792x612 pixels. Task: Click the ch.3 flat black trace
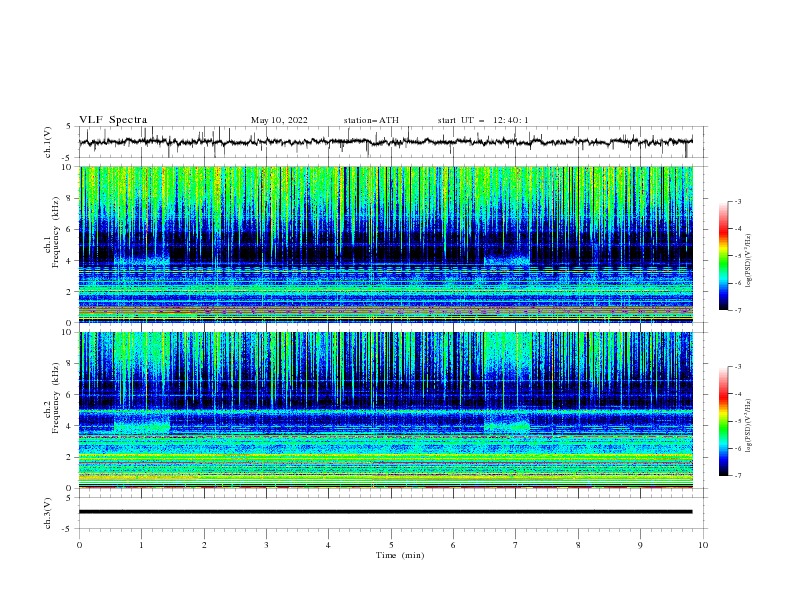(x=385, y=512)
